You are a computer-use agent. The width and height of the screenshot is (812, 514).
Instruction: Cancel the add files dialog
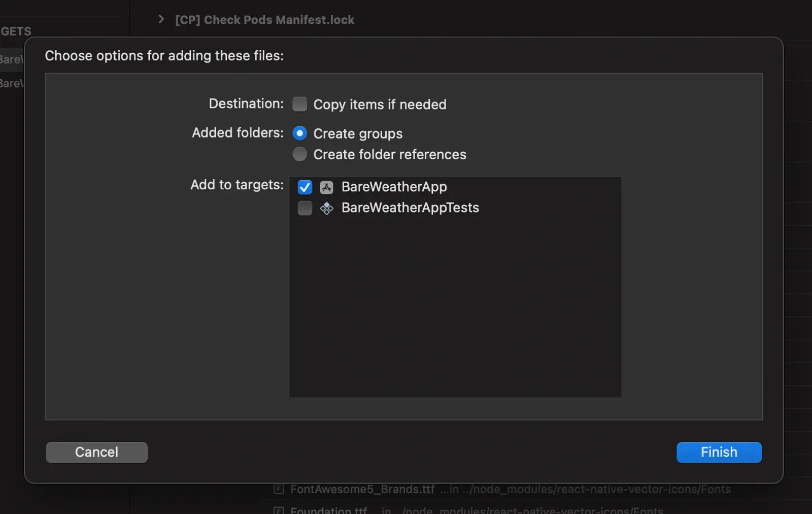pos(96,452)
